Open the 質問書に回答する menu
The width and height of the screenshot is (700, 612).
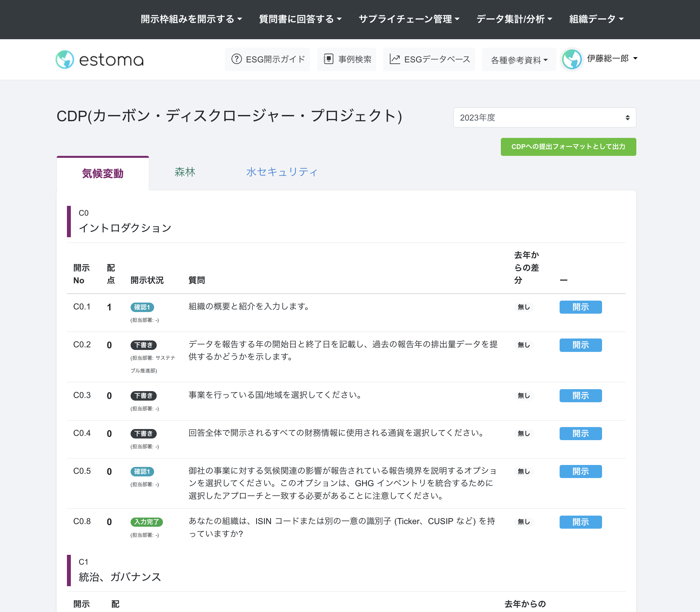[300, 19]
